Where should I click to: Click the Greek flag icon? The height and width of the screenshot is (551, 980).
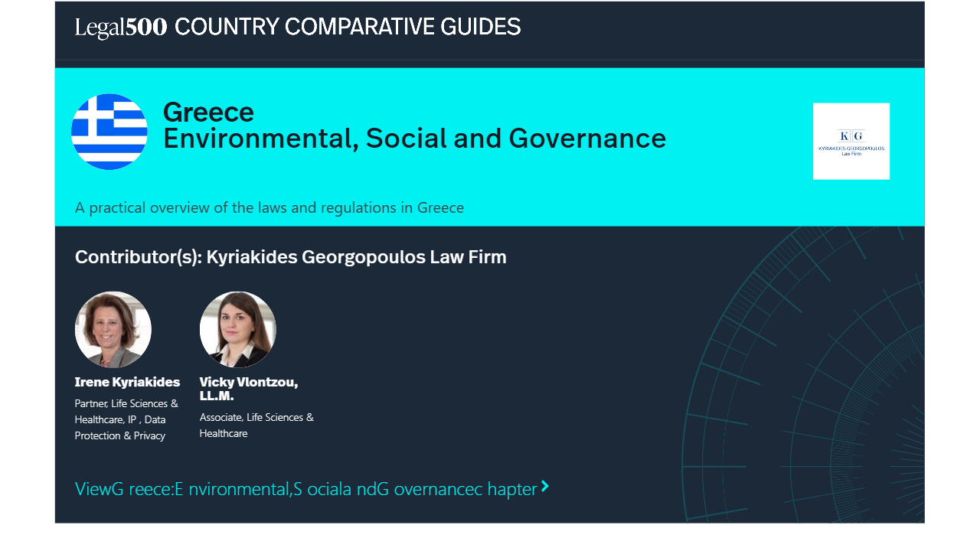109,132
